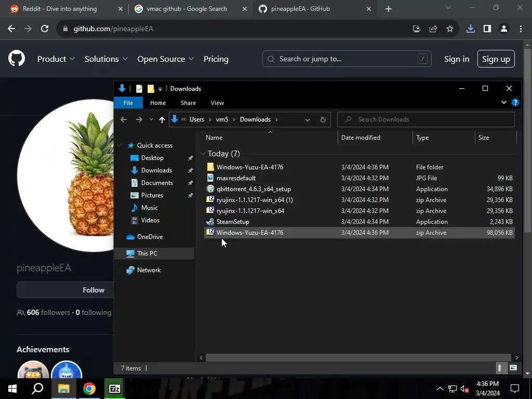Open taskbar search magnifier
Screen dimensions: 532x399
37,389
